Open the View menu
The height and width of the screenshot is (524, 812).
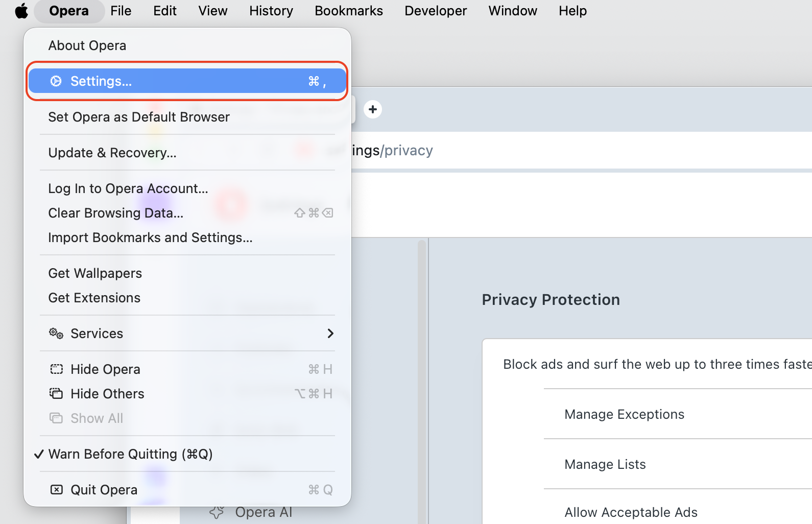pos(213,11)
